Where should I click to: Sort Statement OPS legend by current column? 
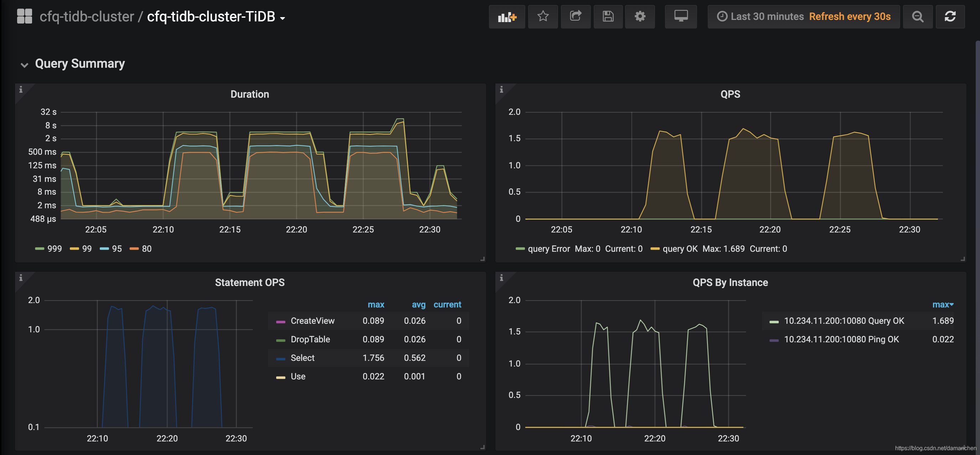coord(447,305)
